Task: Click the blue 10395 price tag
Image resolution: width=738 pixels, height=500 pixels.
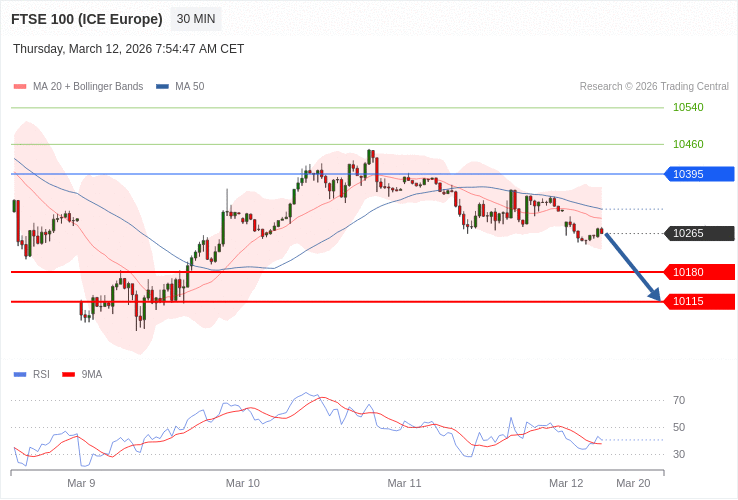Action: [699, 174]
